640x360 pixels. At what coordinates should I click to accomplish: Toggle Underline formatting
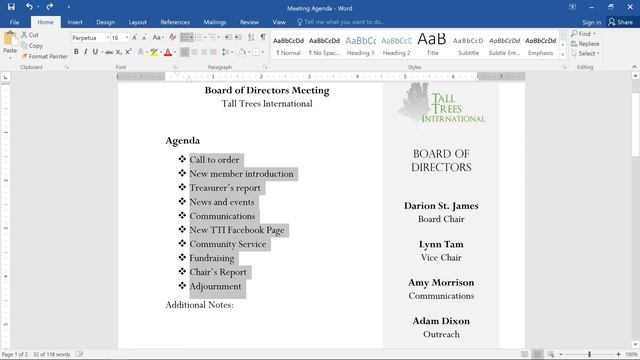click(95, 52)
